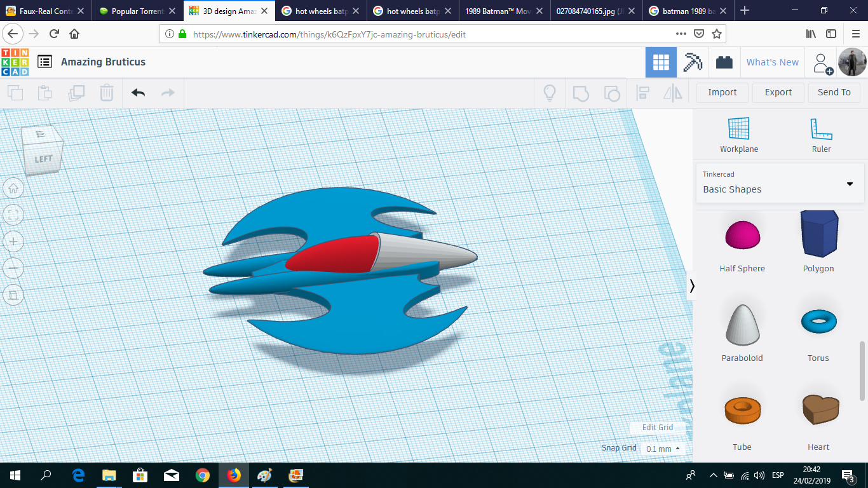Viewport: 868px width, 488px height.
Task: Click the Group shapes icon
Action: coord(581,93)
